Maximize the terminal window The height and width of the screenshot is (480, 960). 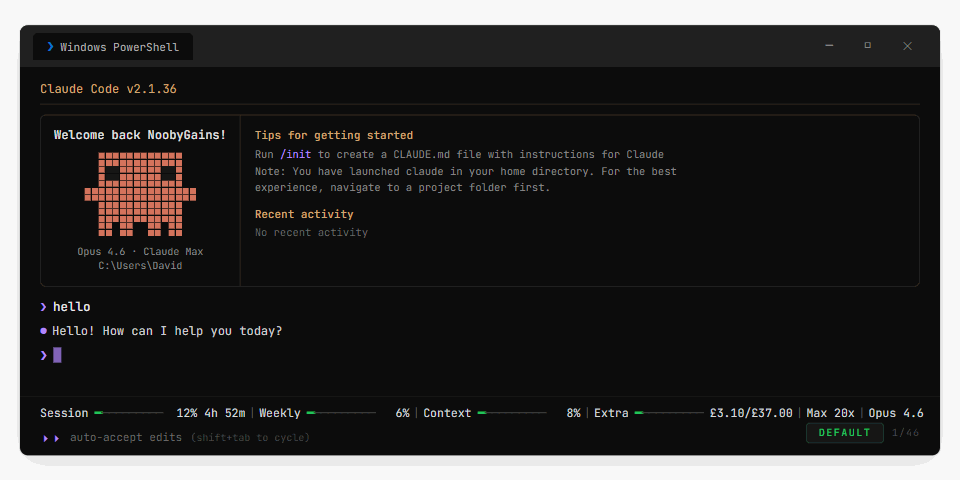(868, 46)
